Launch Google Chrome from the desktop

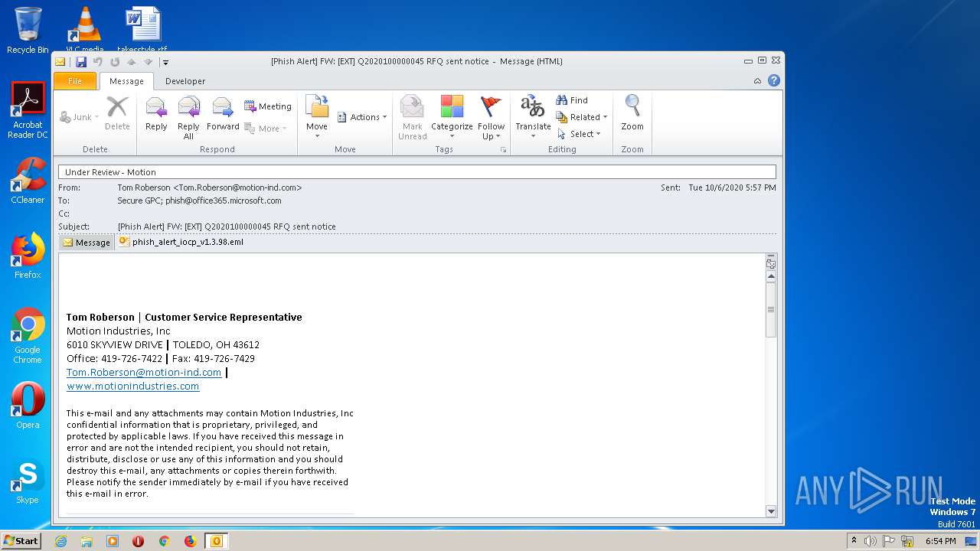[x=28, y=335]
